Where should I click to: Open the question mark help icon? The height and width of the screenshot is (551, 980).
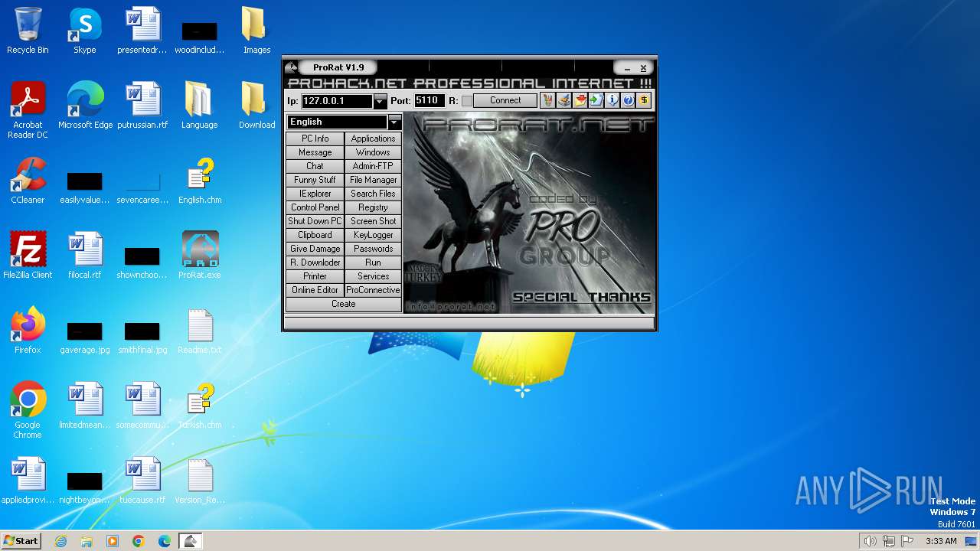(628, 100)
